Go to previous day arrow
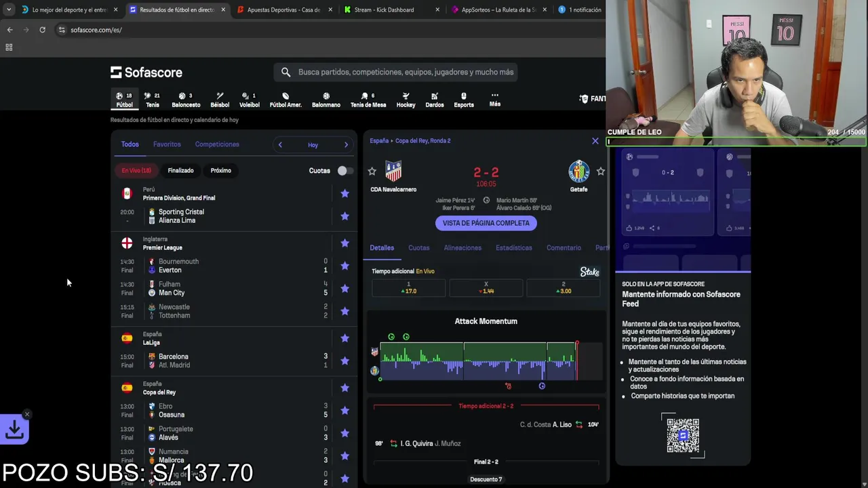Screen dimensions: 868x488 point(280,144)
